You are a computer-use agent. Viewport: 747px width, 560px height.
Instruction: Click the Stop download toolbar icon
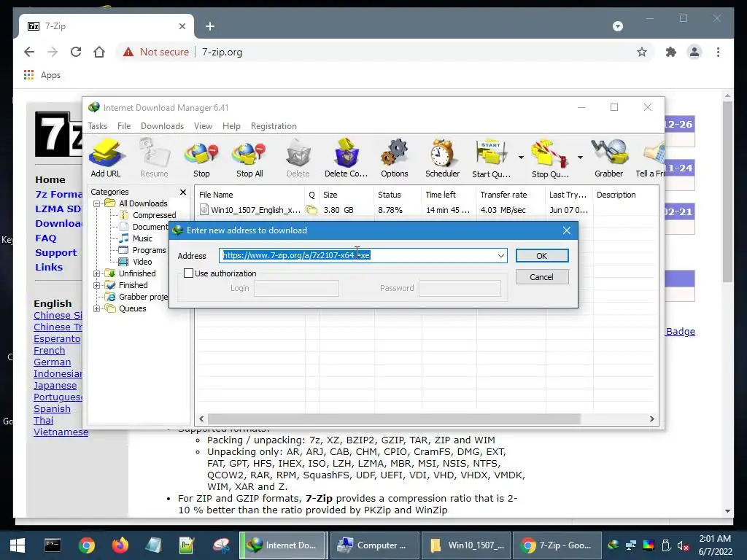click(201, 158)
